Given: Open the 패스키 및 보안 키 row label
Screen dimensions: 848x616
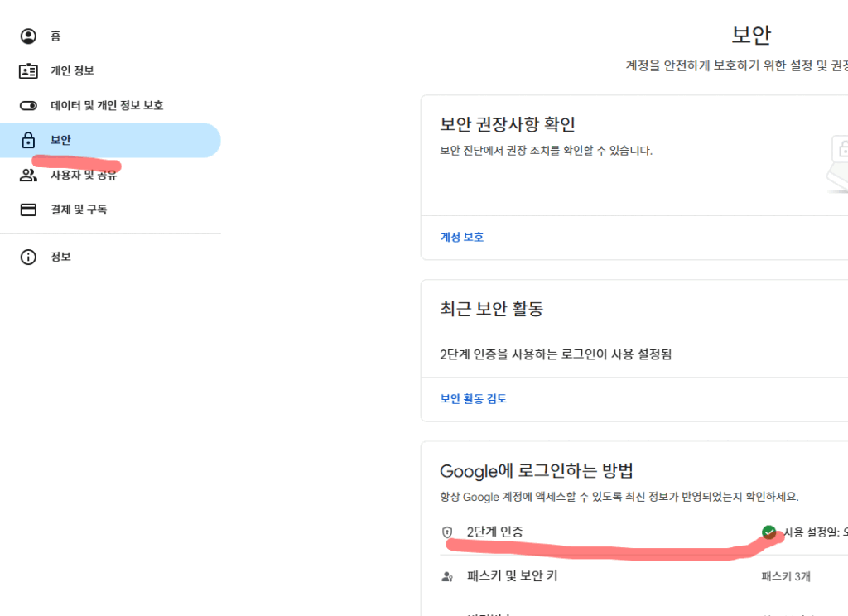Looking at the screenshot, I should click(512, 576).
